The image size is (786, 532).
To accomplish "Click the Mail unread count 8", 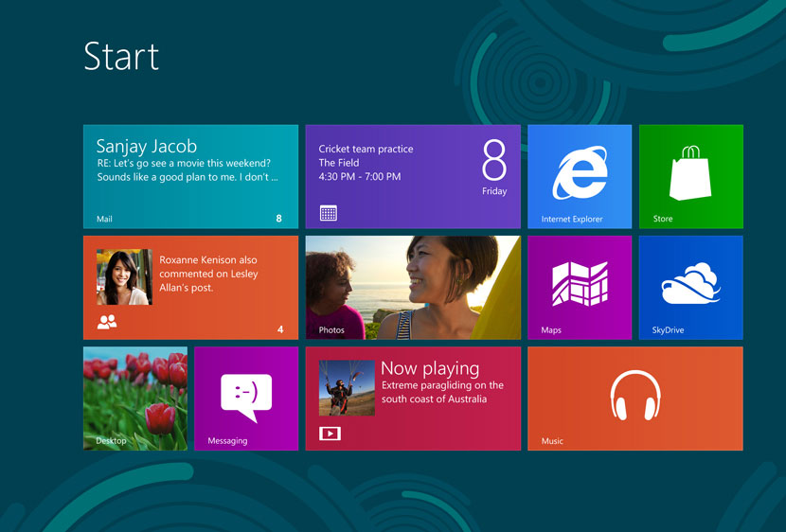I will tap(278, 219).
